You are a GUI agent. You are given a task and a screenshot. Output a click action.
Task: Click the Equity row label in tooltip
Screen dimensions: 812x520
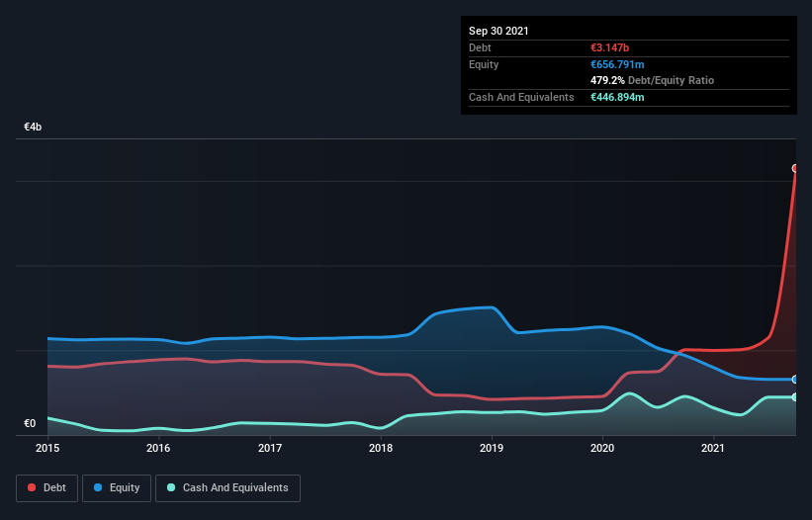point(484,64)
